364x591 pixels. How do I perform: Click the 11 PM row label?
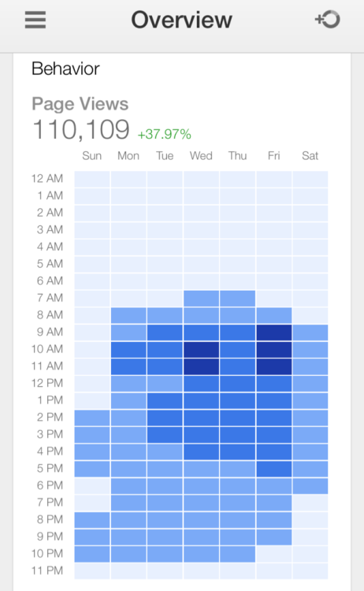(x=47, y=571)
